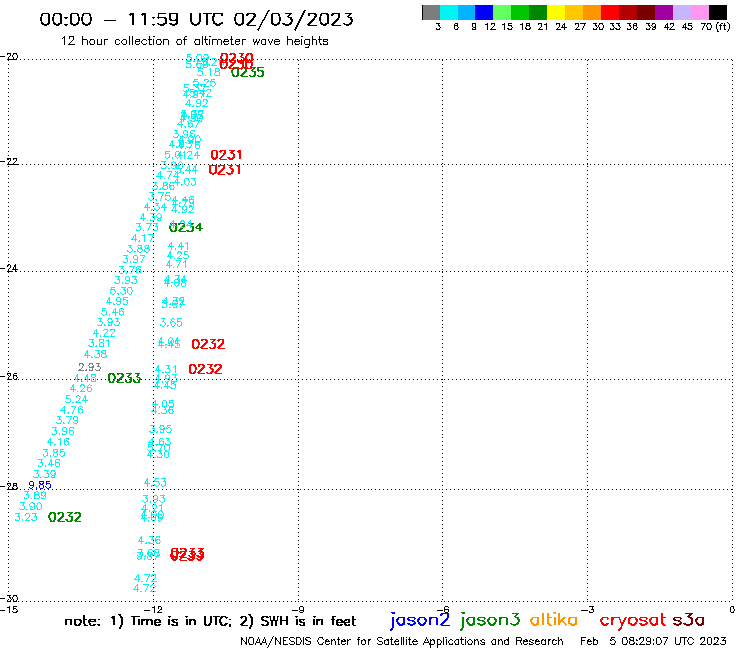Screen dimensions: 740x650
Task: Click the -9 longitude axis label
Action: coord(298,609)
